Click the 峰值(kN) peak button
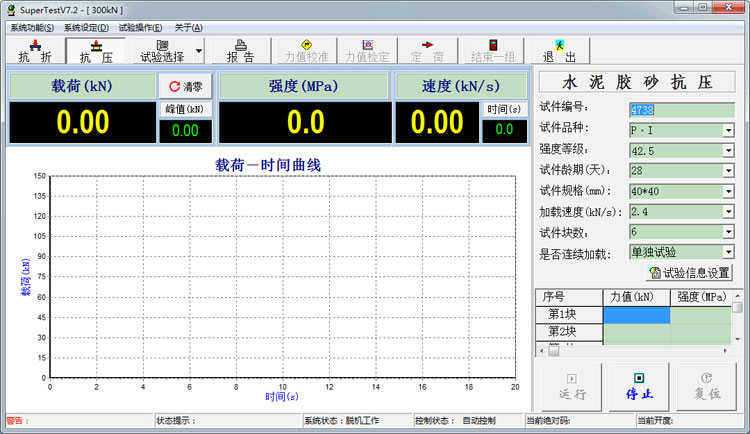 coord(185,108)
